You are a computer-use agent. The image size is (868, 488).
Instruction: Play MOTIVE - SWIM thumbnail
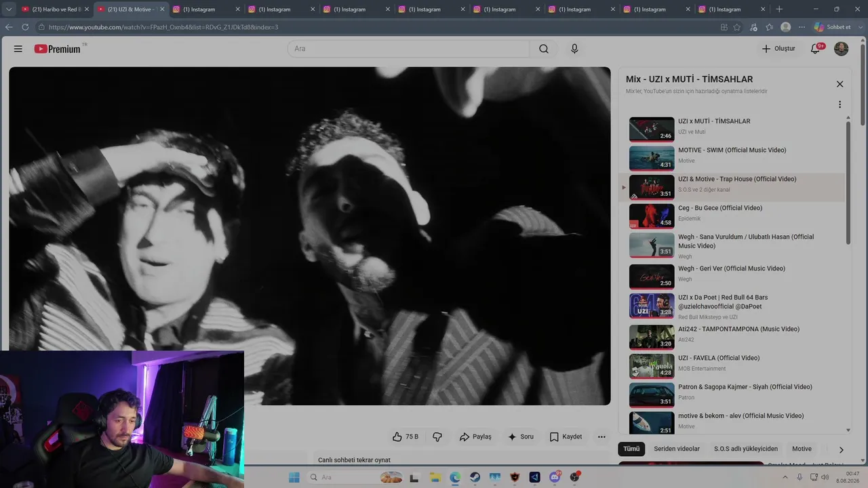652,159
